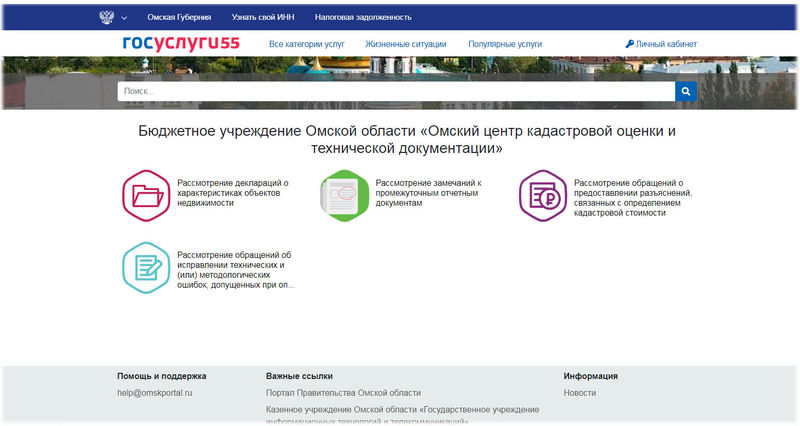The width and height of the screenshot is (800, 426).
Task: Click the Информация footer heading
Action: click(590, 376)
